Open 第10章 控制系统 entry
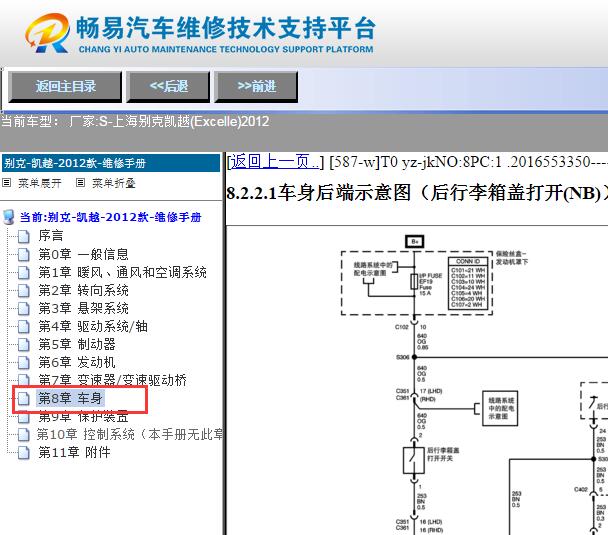 (130, 434)
